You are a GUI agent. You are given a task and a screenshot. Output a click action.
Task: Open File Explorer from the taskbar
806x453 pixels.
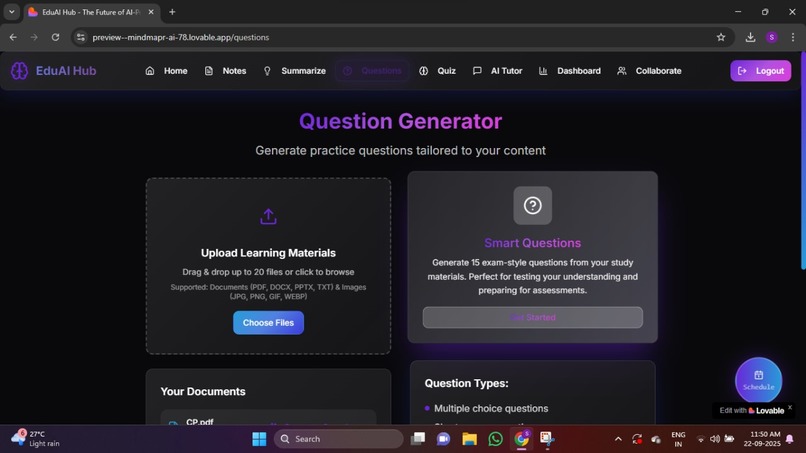pos(469,439)
